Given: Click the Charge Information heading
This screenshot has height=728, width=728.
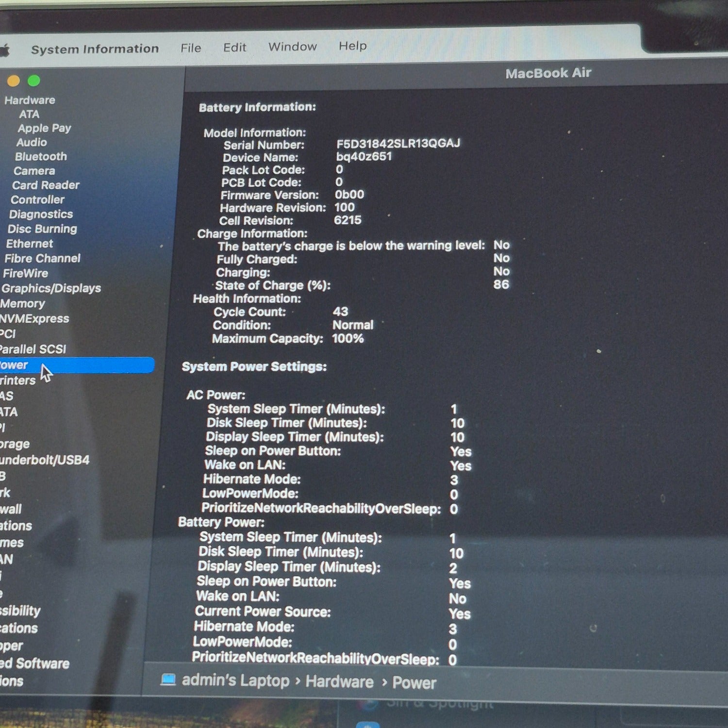Looking at the screenshot, I should point(252,233).
